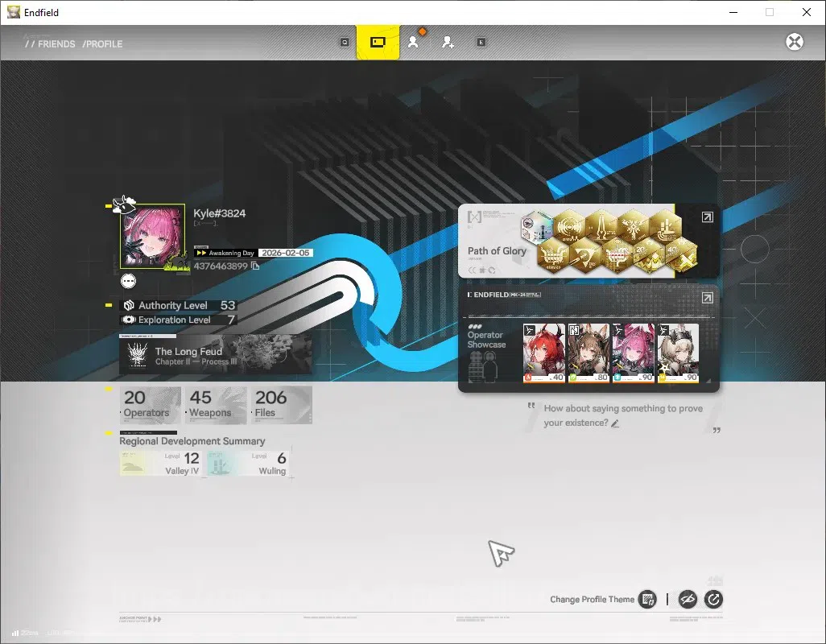
Task: Open the 20 Operators stat card
Action: click(x=150, y=405)
